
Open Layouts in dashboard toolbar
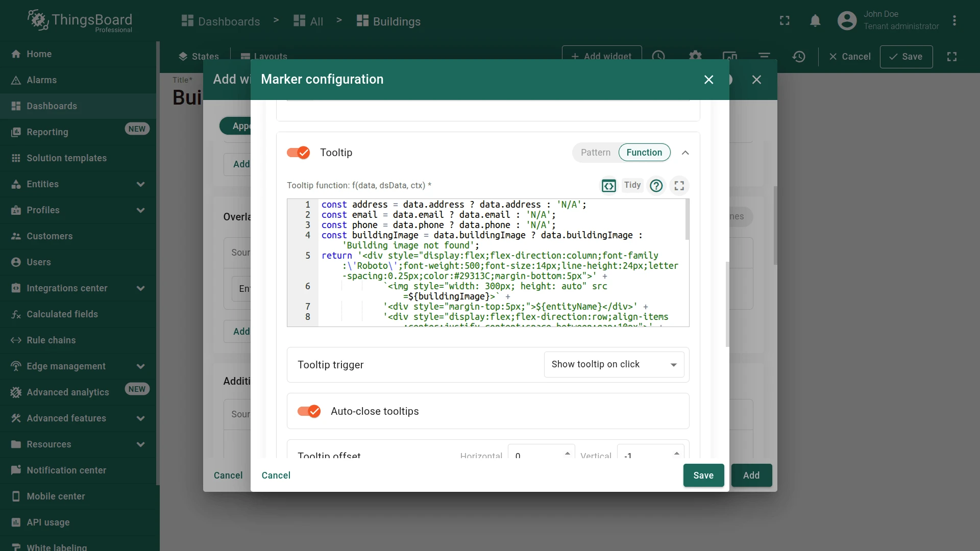tap(264, 57)
